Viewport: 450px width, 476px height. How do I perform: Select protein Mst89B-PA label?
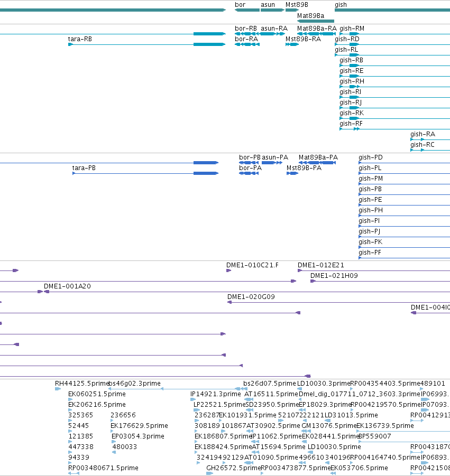[x=304, y=168]
